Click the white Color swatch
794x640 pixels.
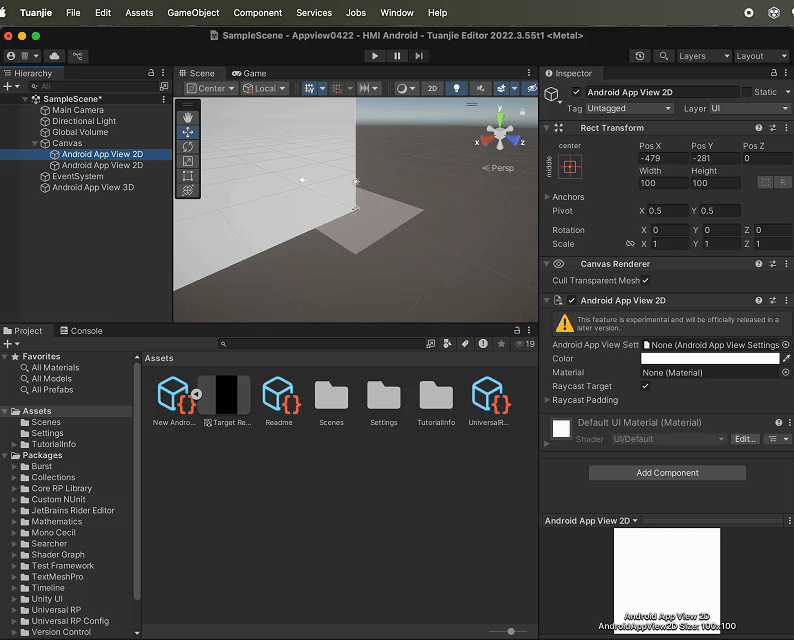point(710,358)
